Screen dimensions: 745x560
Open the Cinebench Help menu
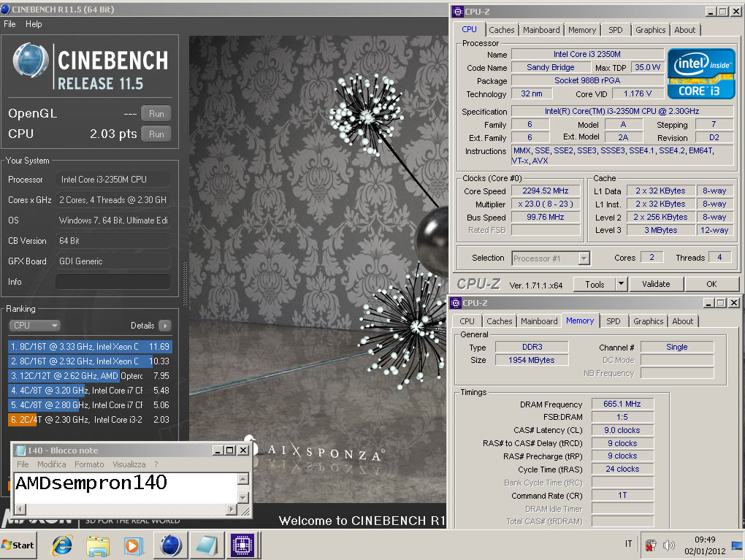[x=34, y=24]
